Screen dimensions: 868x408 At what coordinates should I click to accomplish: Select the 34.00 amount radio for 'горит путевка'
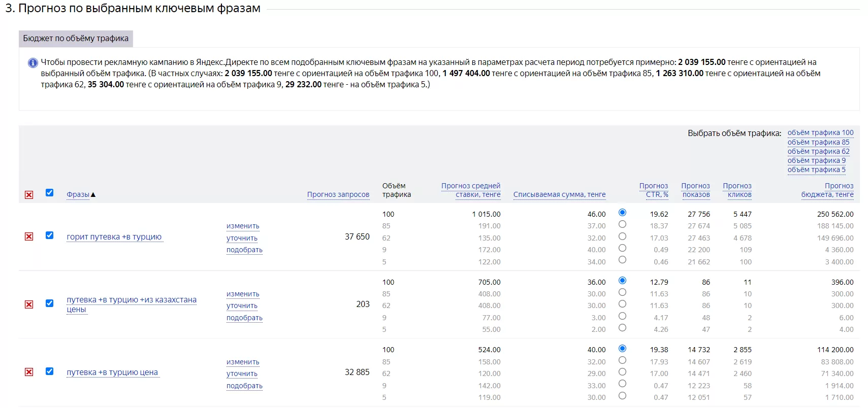click(622, 260)
